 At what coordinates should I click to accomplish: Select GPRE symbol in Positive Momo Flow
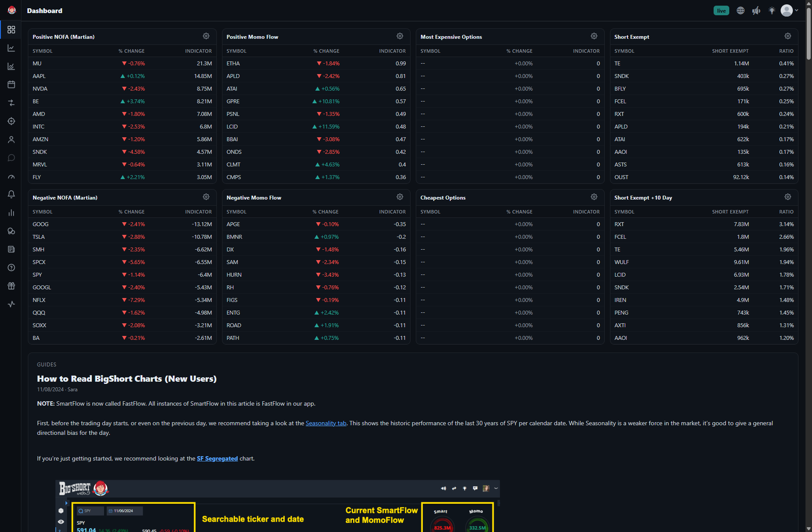click(233, 101)
